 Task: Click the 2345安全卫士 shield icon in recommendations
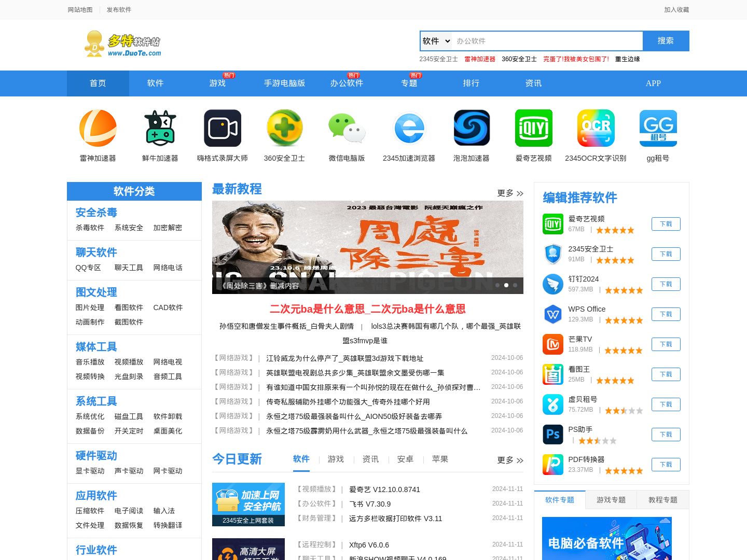[553, 254]
